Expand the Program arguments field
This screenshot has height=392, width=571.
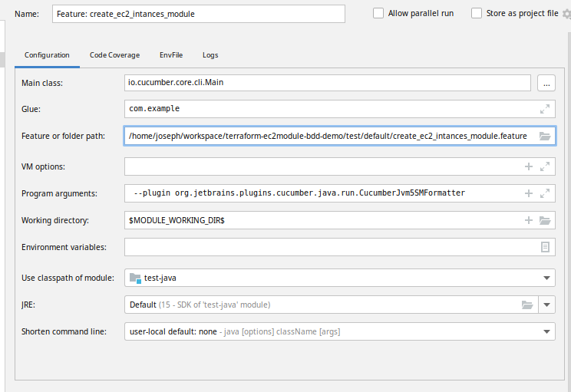pyautogui.click(x=545, y=193)
